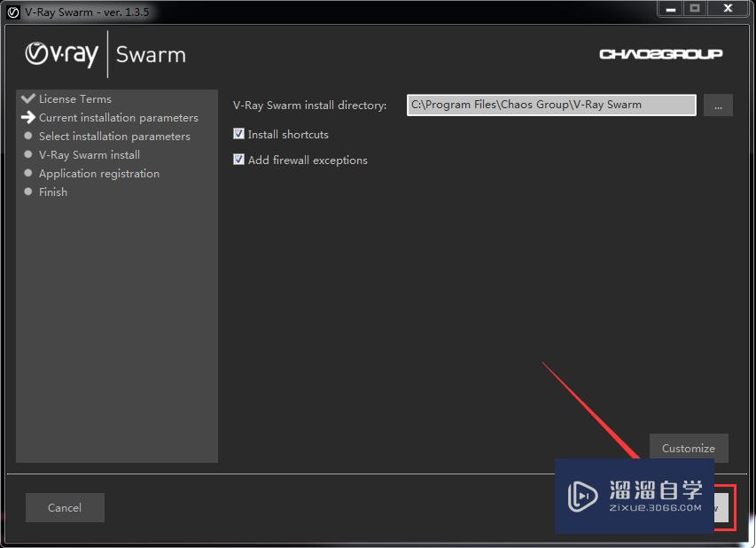Select the Select installation parameters step
This screenshot has height=548, width=756.
point(114,136)
